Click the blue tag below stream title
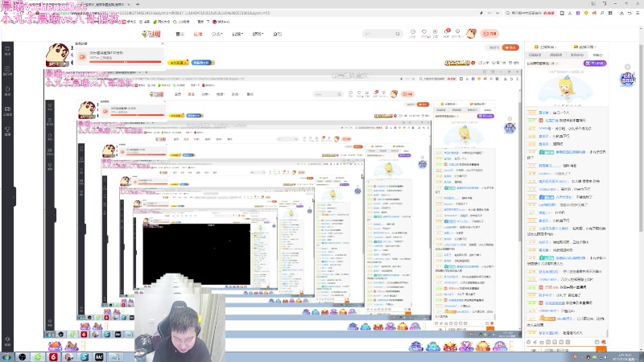644x362 pixels. click(203, 63)
